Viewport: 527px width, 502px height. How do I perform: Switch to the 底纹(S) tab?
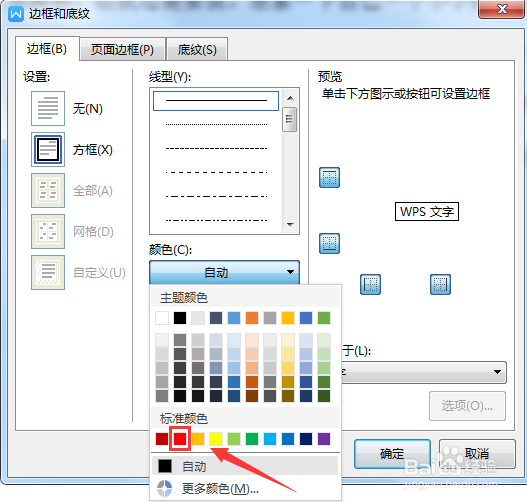point(197,50)
